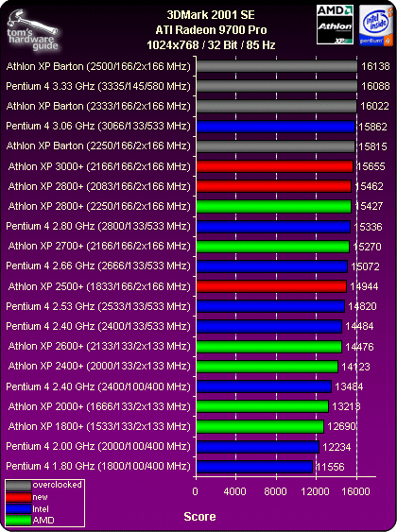Click the score value 14944
Screen dimensions: 397x532
364,286
